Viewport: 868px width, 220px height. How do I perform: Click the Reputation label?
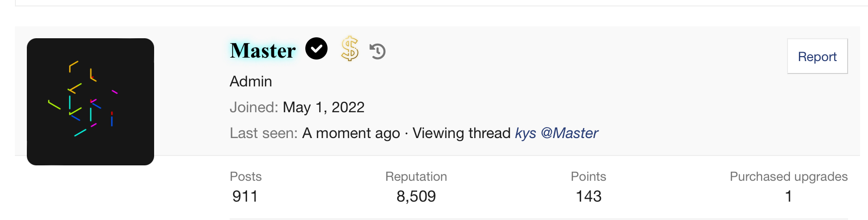[x=416, y=176]
